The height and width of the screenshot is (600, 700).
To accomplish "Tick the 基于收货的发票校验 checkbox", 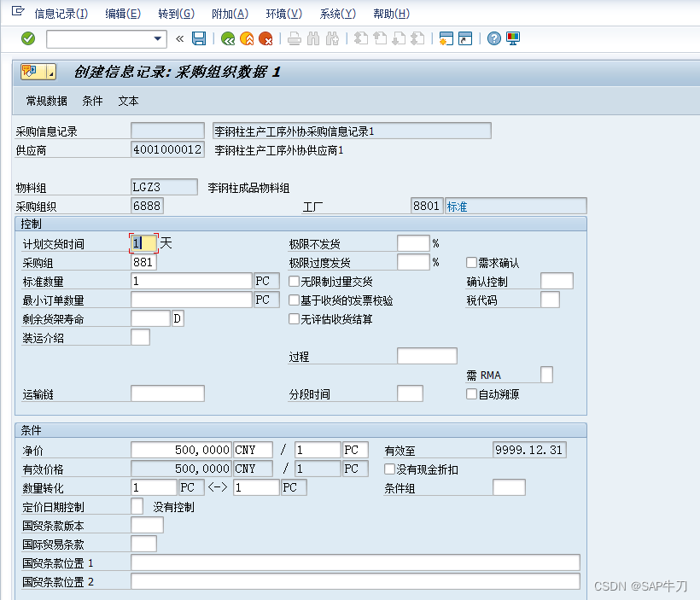I will (x=294, y=300).
